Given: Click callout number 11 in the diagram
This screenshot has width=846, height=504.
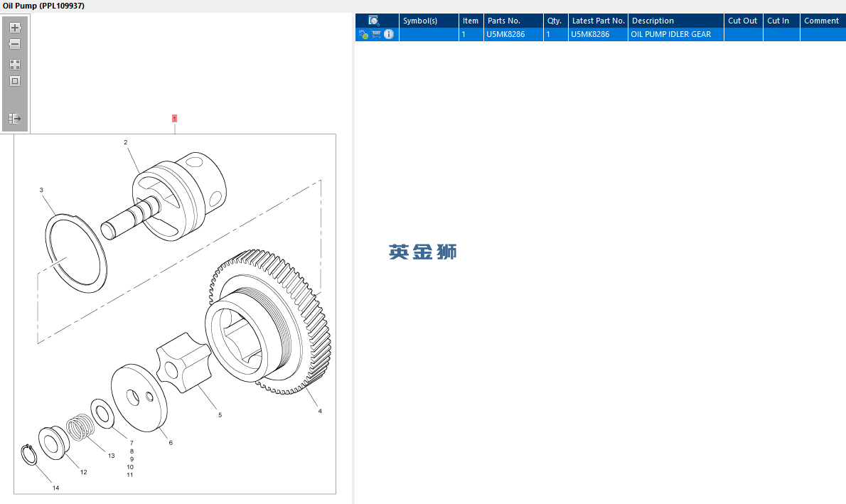Looking at the screenshot, I should 130,475.
